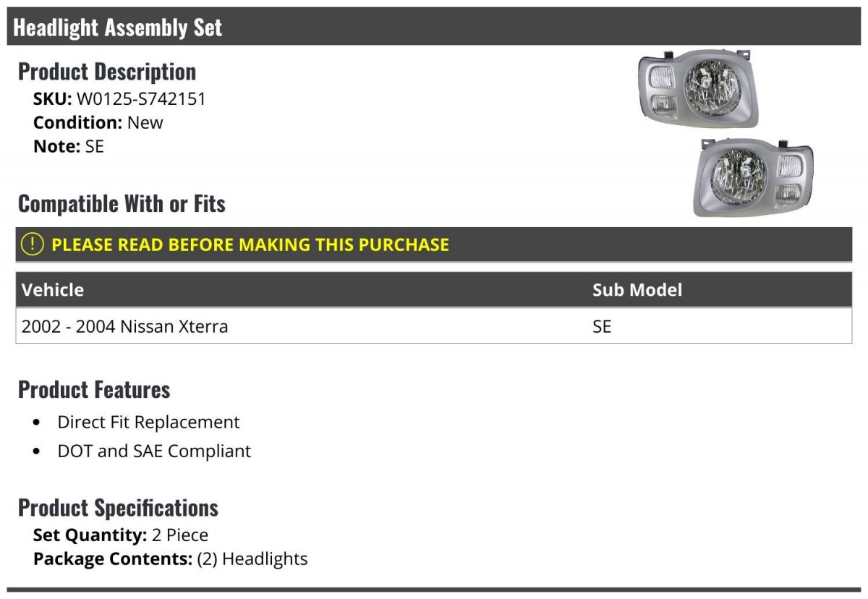Click the PLEASE READ BEFORE MAKING THIS PURCHASE banner
The height and width of the screenshot is (599, 868).
(434, 245)
